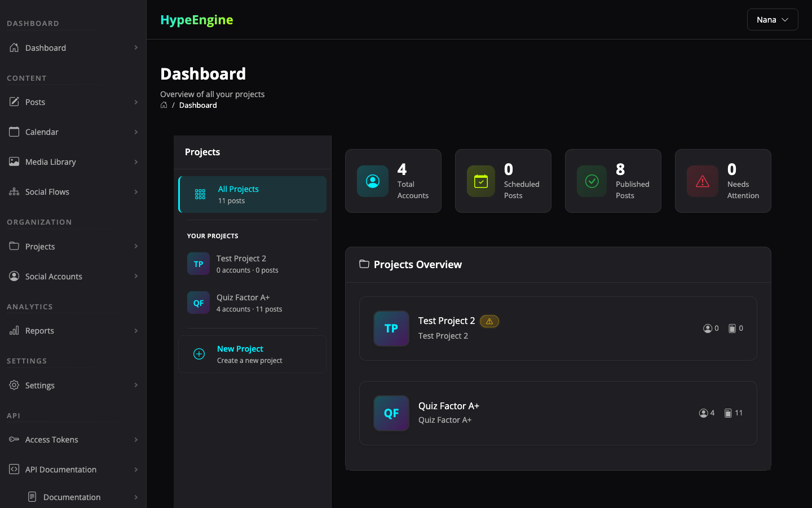Open Social Flows in the sidebar
This screenshot has width=812, height=508.
[x=73, y=191]
